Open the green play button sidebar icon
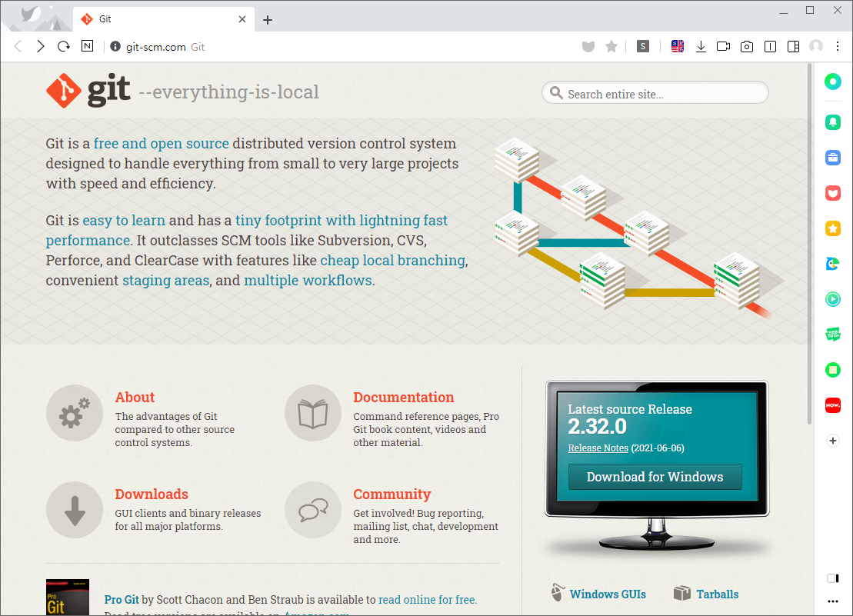Screen dimensions: 853x616 (x=833, y=299)
